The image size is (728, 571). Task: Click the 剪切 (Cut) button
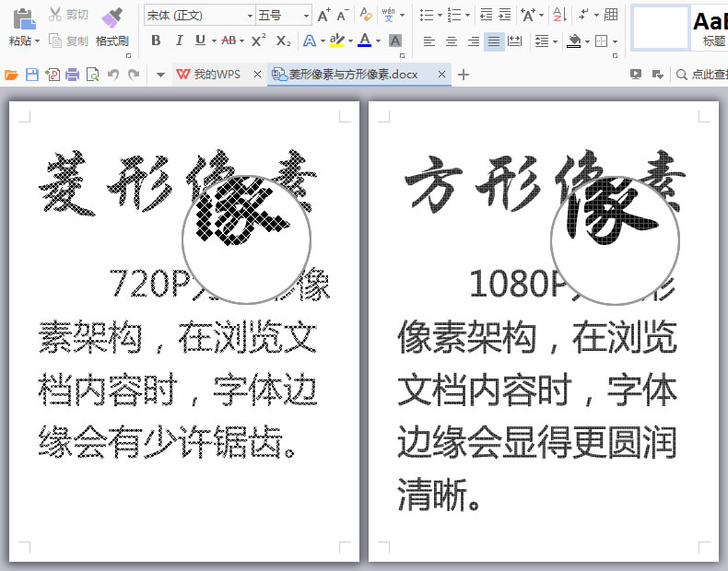(x=69, y=15)
